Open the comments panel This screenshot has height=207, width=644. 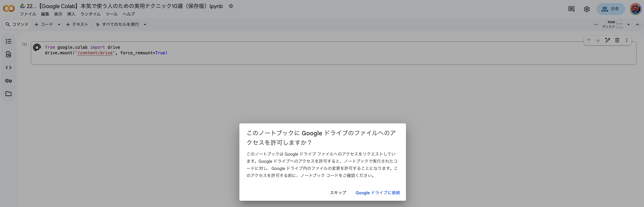[x=571, y=9]
